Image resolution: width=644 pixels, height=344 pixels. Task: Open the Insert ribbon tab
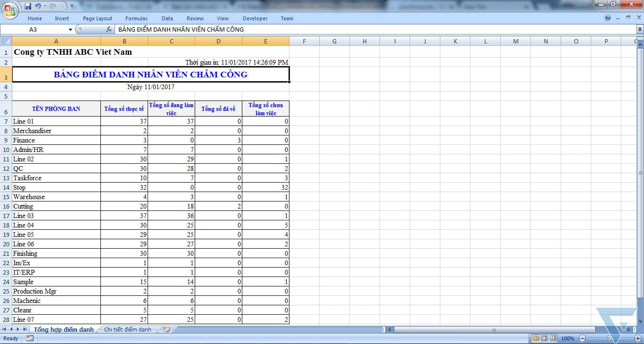[62, 18]
